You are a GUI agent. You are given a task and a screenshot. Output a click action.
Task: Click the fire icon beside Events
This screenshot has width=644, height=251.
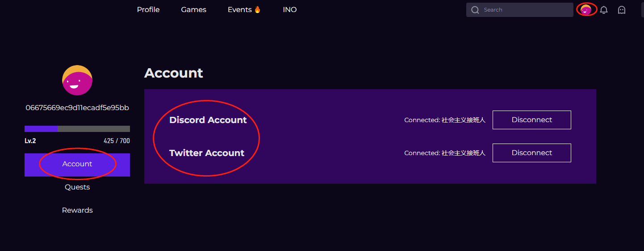(257, 9)
